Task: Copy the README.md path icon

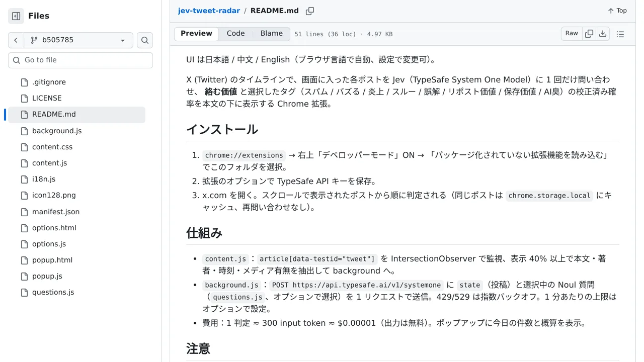Action: [310, 11]
